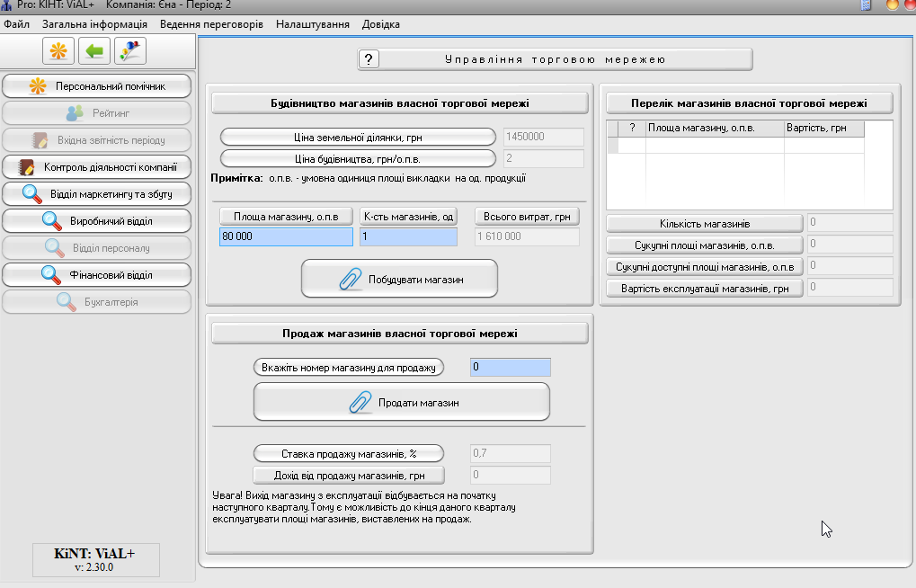Click the Управління торговою мережею header
This screenshot has width=916, height=588.
pyautogui.click(x=556, y=59)
